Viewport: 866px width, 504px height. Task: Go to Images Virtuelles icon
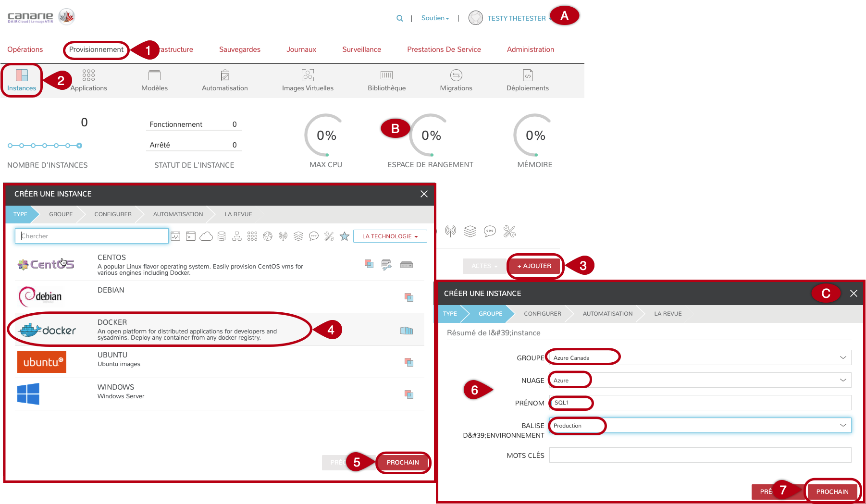pyautogui.click(x=308, y=75)
